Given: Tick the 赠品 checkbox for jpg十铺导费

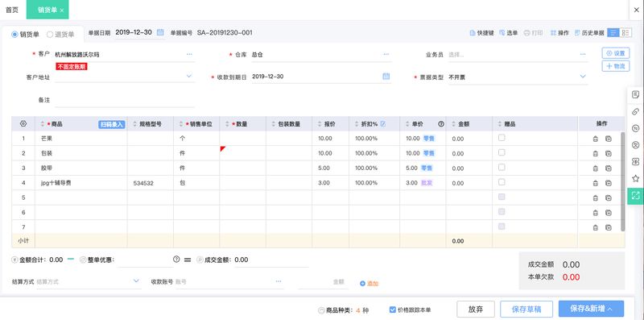Looking at the screenshot, I should pyautogui.click(x=502, y=182).
